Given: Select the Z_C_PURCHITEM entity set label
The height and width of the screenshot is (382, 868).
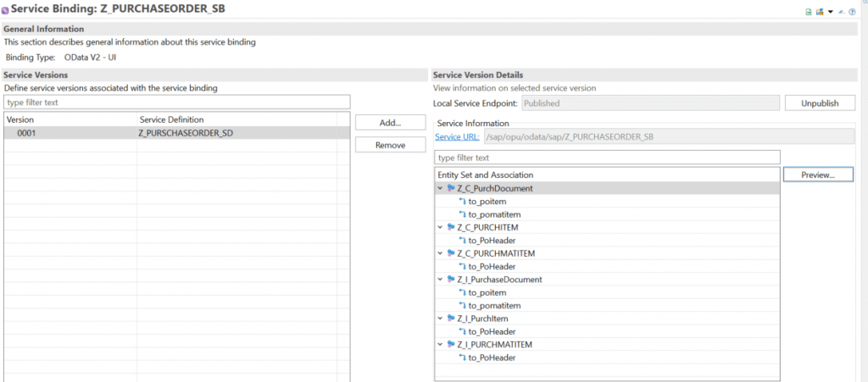Looking at the screenshot, I should [x=487, y=227].
